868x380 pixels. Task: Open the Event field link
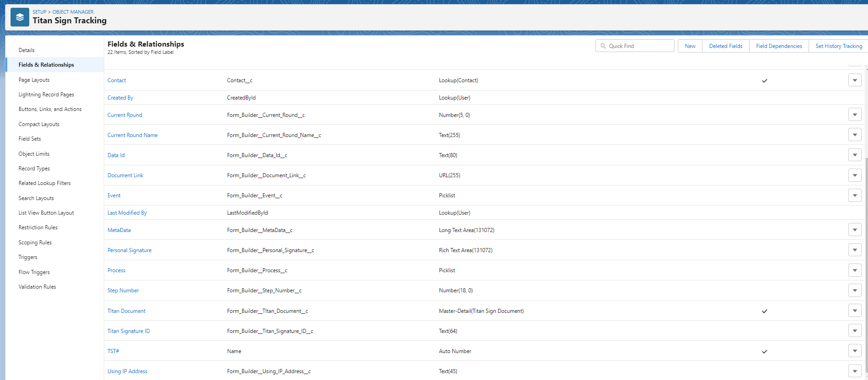tap(114, 195)
